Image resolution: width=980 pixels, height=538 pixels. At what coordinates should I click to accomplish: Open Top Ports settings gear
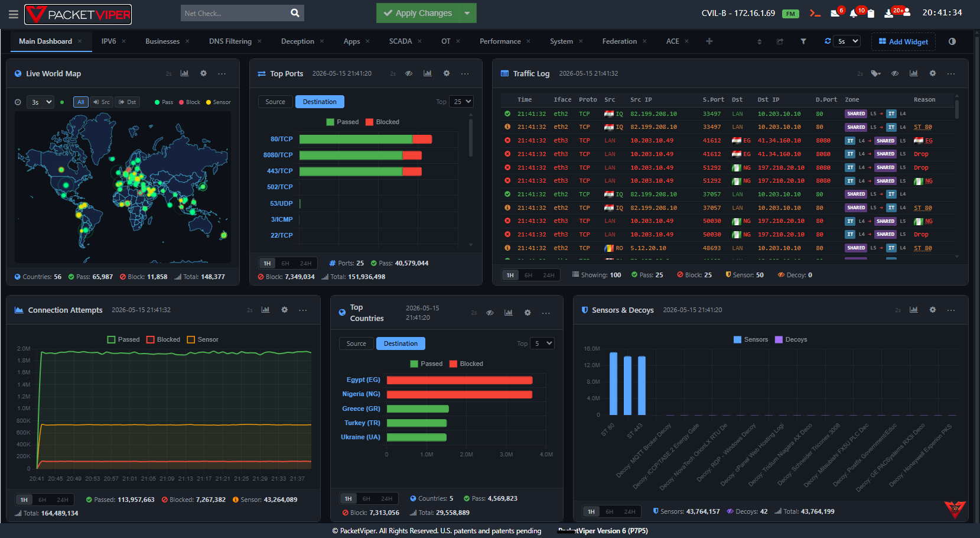point(447,73)
